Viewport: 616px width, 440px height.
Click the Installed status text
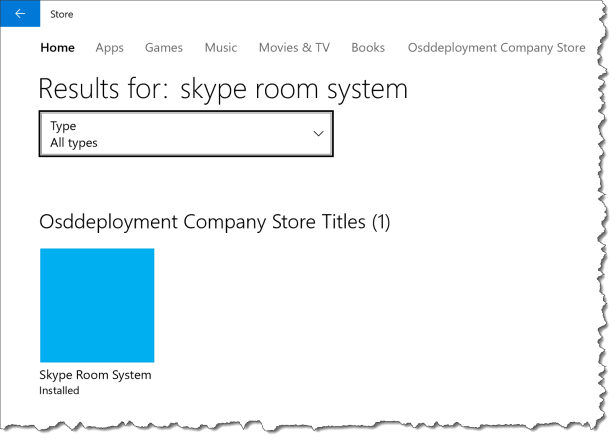pos(59,390)
